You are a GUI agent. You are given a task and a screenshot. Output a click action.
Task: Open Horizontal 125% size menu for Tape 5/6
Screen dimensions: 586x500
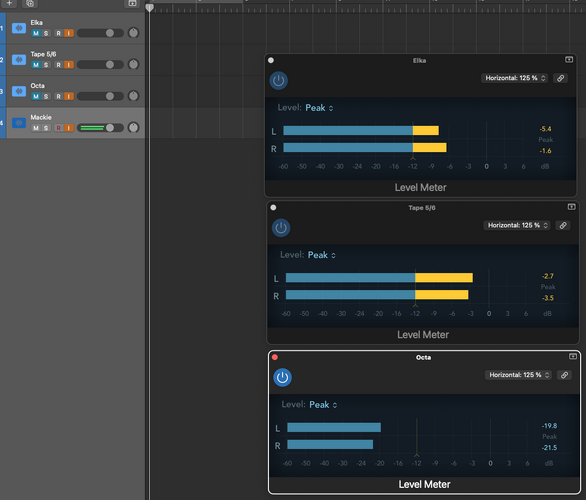[517, 225]
